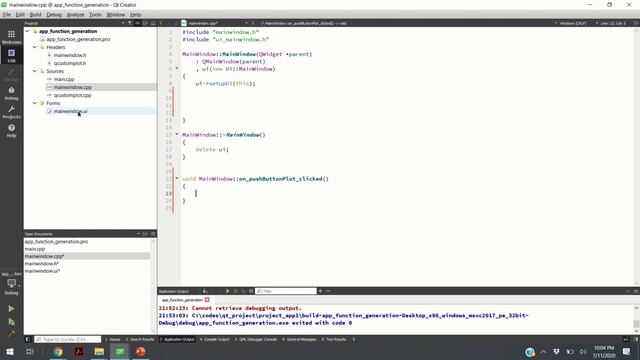640x360 pixels.
Task: Toggle the left sidebar visibility button
Action: pyautogui.click(x=28, y=339)
